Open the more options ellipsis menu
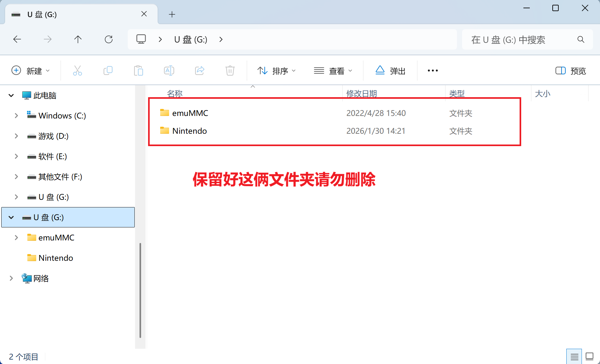The height and width of the screenshot is (364, 600). tap(433, 71)
